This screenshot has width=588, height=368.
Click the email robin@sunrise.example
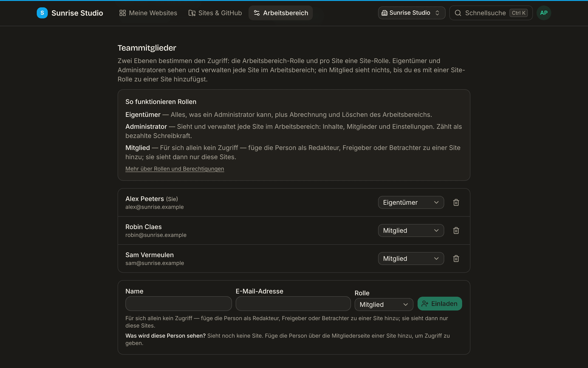point(156,235)
